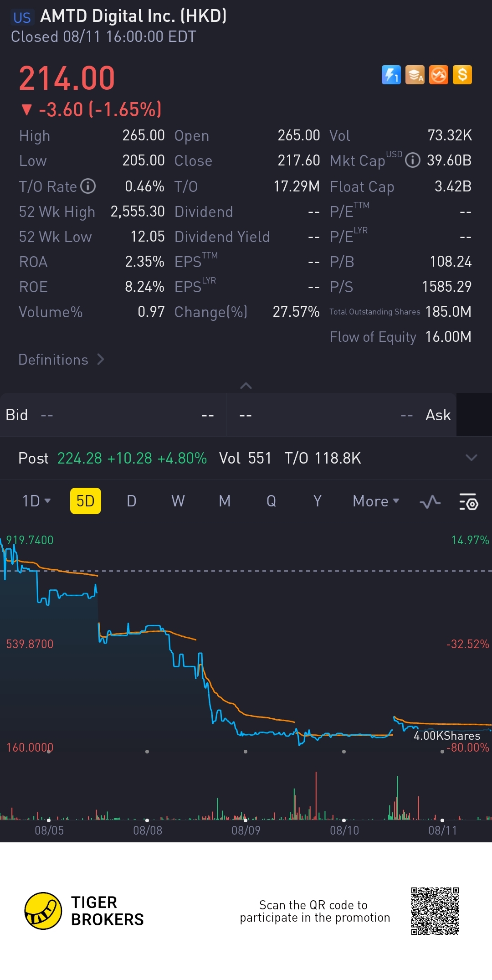Select the 5D chart tab
Image resolution: width=492 pixels, height=980 pixels.
(x=86, y=501)
